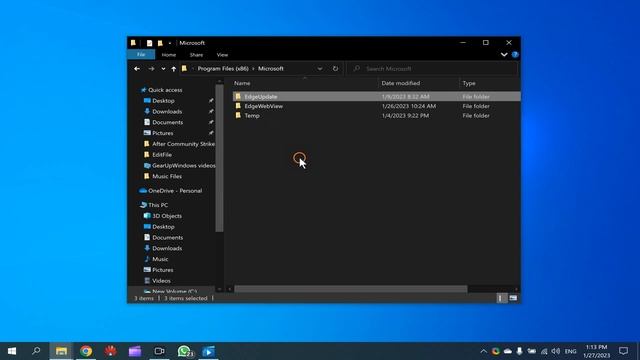Image resolution: width=640 pixels, height=360 pixels.
Task: Go up one folder level
Action: pos(173,69)
